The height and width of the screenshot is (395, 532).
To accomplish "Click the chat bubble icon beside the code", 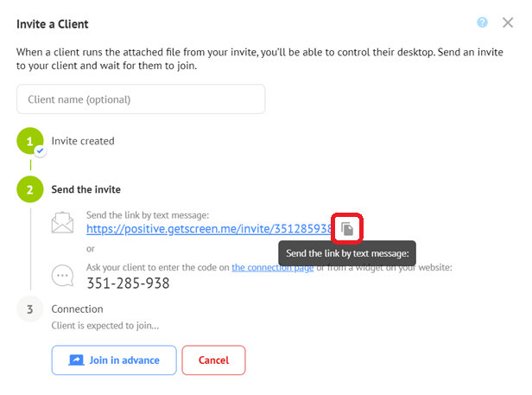I will pyautogui.click(x=62, y=275).
